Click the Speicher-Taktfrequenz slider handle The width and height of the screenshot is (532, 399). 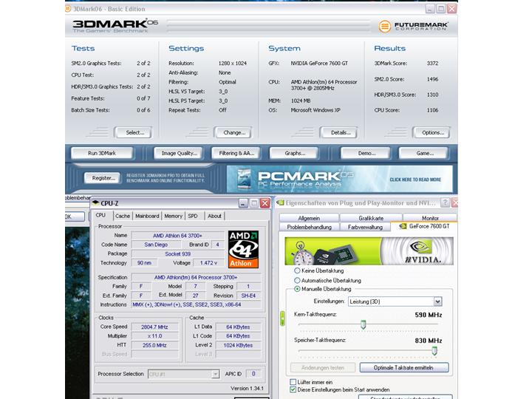pos(434,350)
